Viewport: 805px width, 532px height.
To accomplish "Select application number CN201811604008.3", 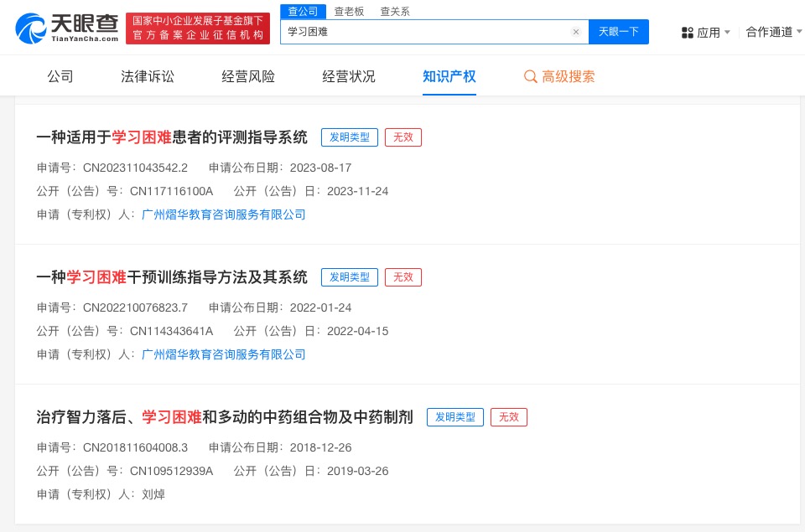I will click(x=136, y=448).
